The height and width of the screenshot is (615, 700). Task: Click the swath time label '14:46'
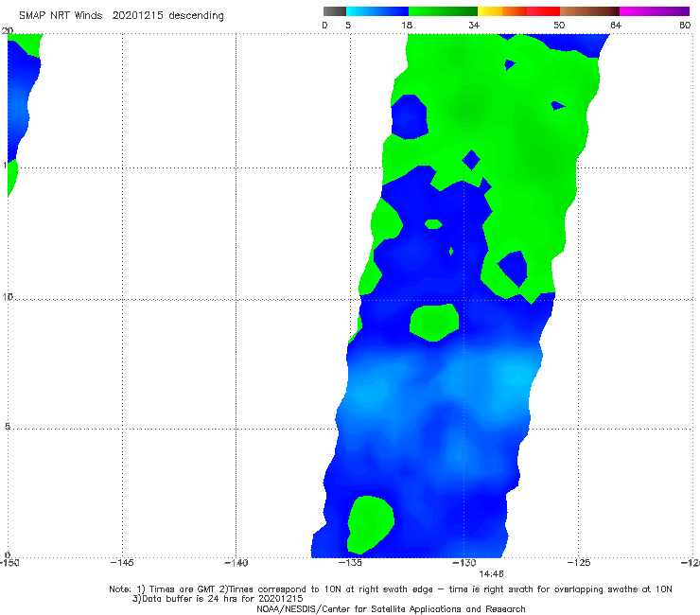click(491, 573)
